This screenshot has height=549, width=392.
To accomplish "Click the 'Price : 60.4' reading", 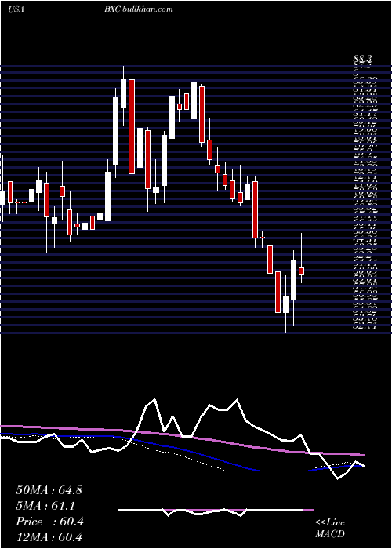I will click(49, 522).
